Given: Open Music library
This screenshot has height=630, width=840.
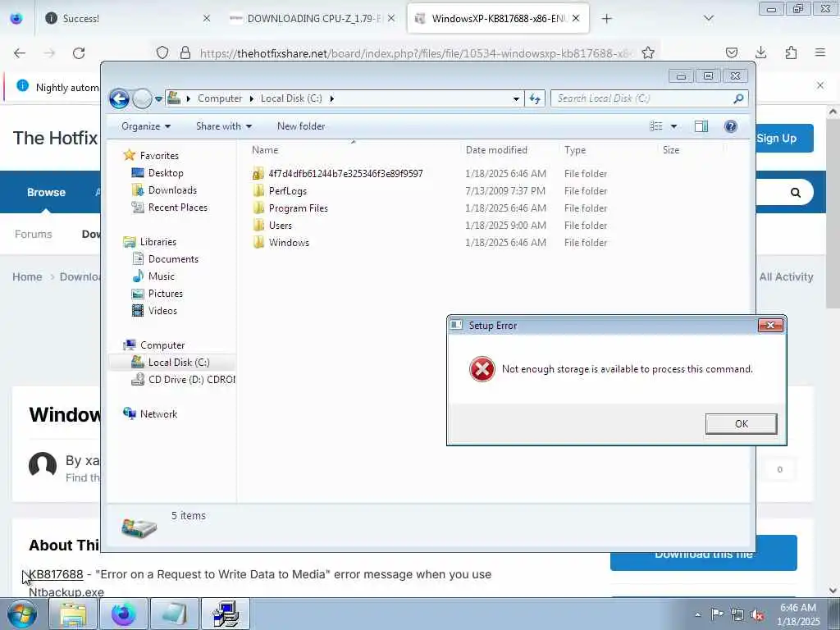Looking at the screenshot, I should [x=162, y=276].
